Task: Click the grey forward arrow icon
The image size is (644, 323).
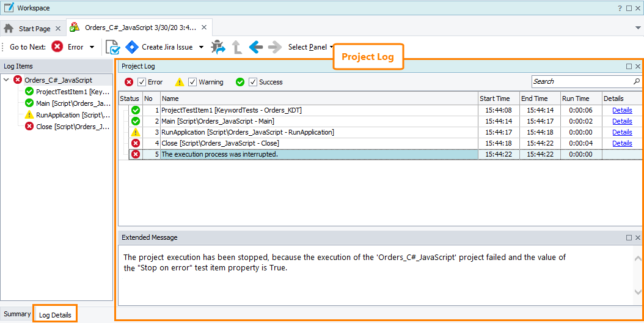Action: coord(274,47)
